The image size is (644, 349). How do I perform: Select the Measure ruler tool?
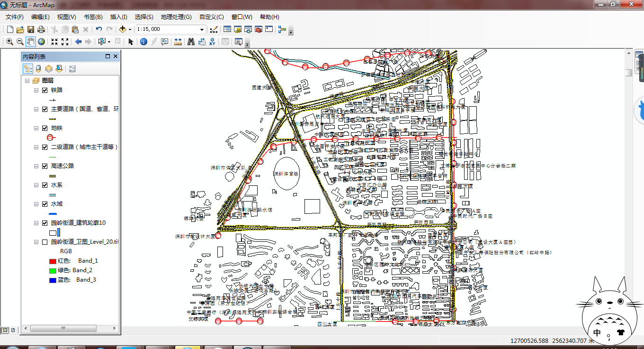click(178, 42)
